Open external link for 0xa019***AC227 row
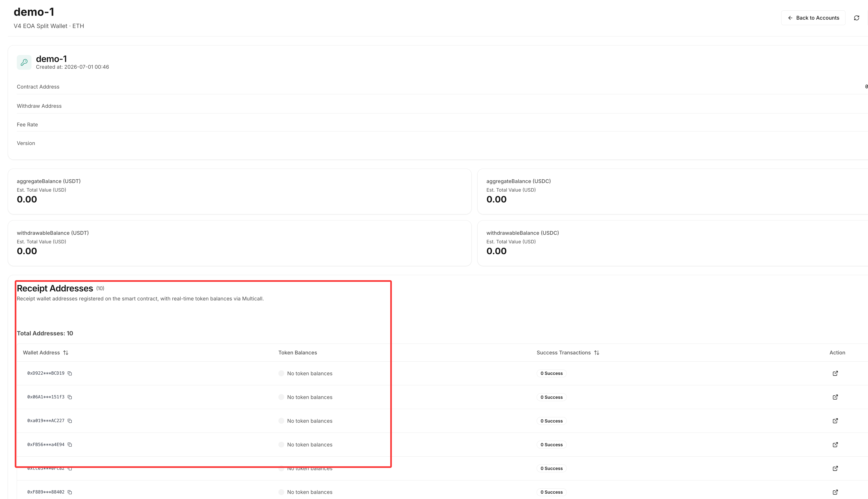The image size is (868, 499). 835,420
